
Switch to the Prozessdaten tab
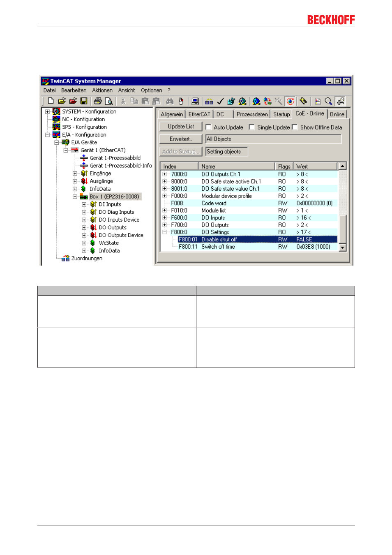(x=252, y=114)
